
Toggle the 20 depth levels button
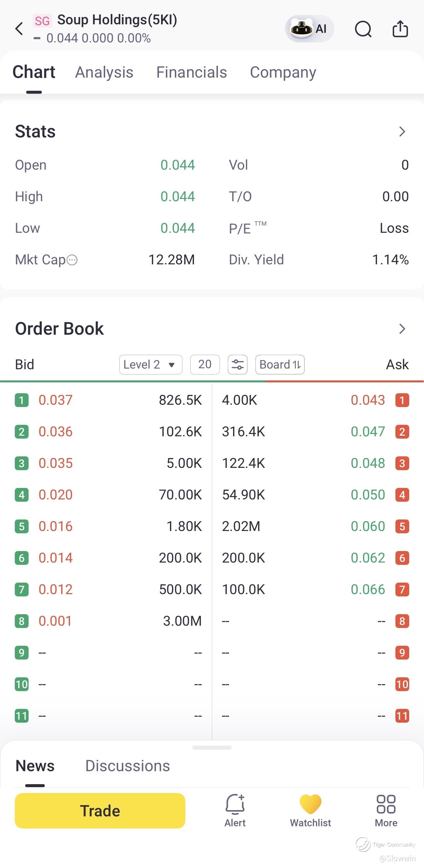pos(205,365)
